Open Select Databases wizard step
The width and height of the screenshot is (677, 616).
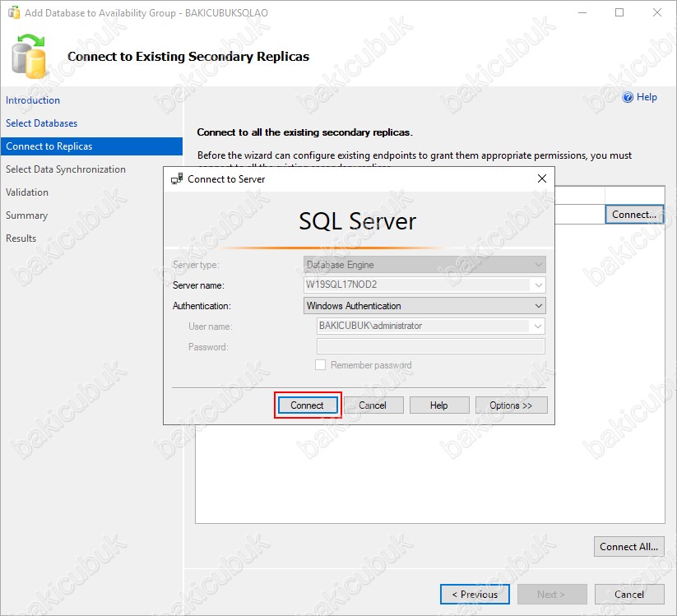pyautogui.click(x=41, y=123)
